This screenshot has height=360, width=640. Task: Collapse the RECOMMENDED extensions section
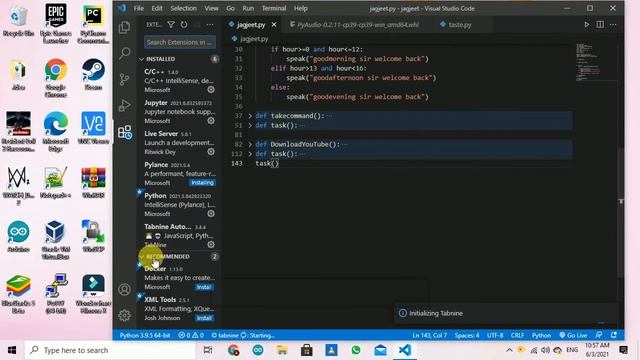point(141,257)
